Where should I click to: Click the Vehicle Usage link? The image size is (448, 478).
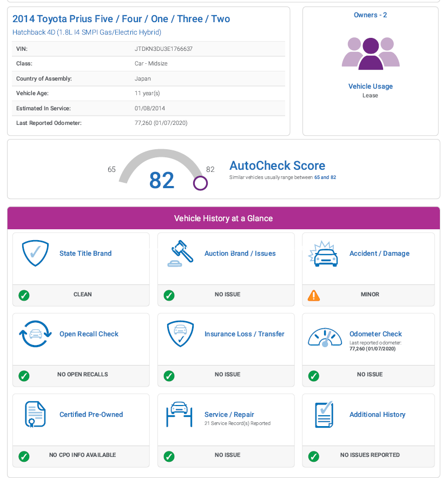tap(371, 87)
